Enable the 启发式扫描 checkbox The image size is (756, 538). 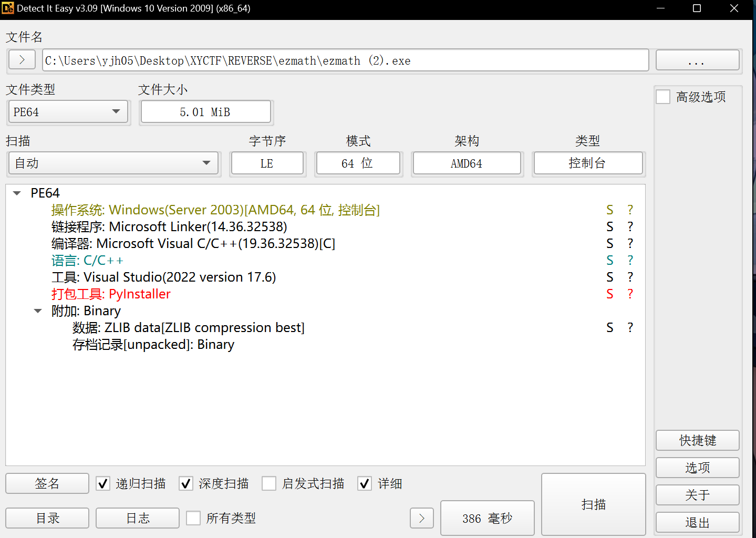(x=269, y=483)
